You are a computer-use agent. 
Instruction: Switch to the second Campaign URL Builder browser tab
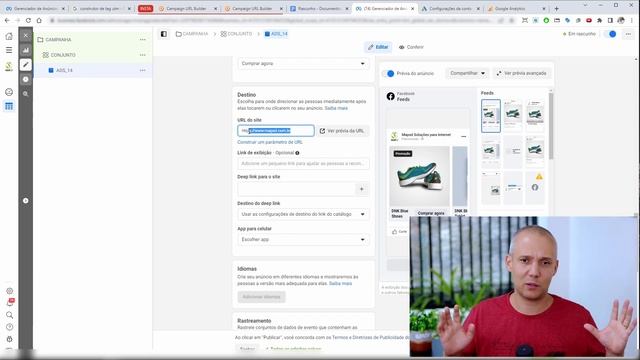253,8
